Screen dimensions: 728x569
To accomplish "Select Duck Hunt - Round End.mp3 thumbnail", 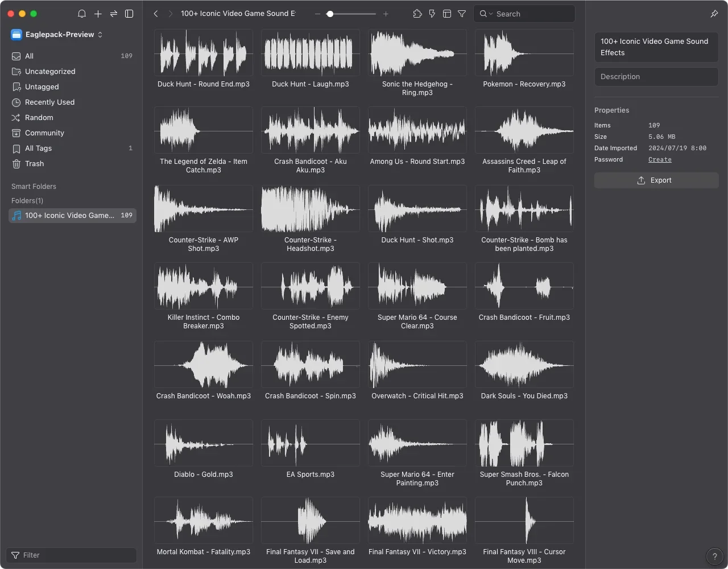I will coord(204,53).
